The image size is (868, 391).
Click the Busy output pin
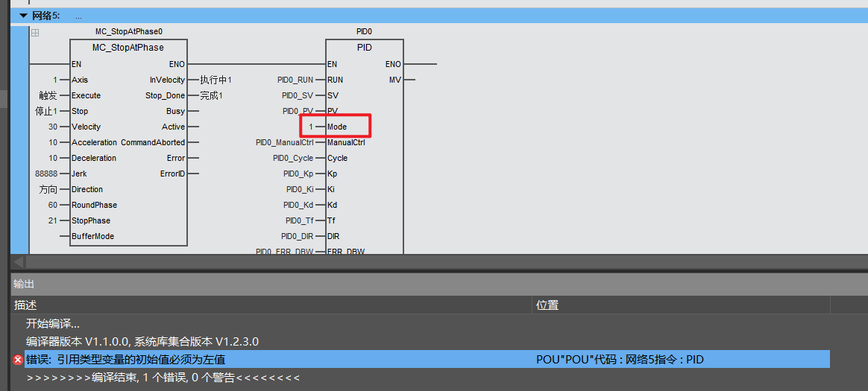pyautogui.click(x=176, y=111)
